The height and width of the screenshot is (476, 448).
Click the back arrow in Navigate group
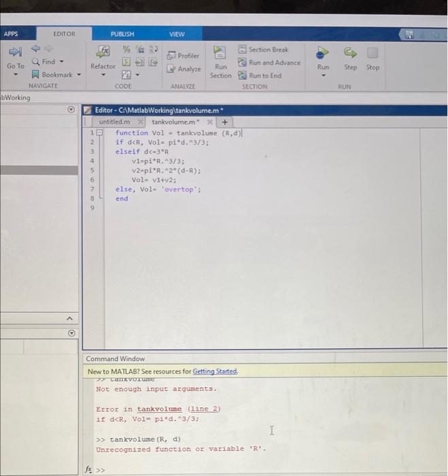click(35, 48)
